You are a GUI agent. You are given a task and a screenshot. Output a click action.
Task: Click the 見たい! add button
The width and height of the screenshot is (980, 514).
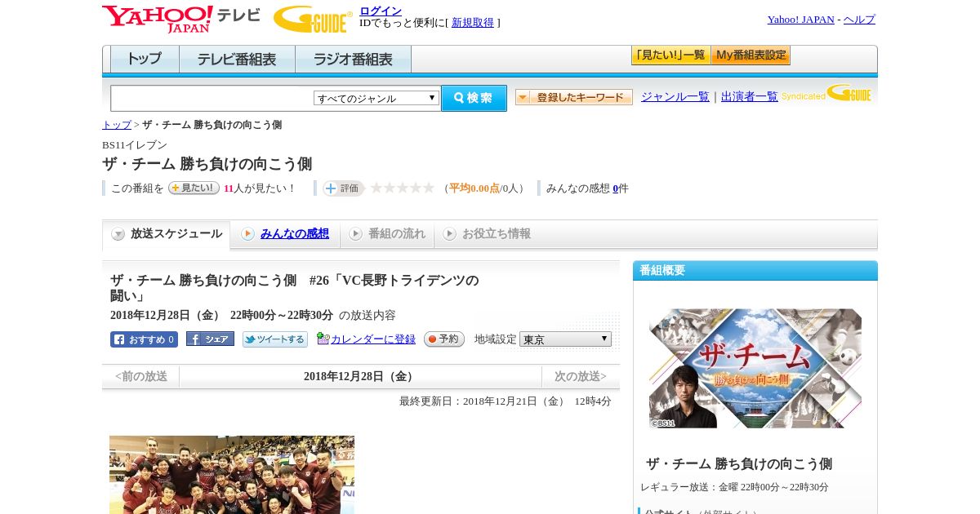[x=194, y=188]
